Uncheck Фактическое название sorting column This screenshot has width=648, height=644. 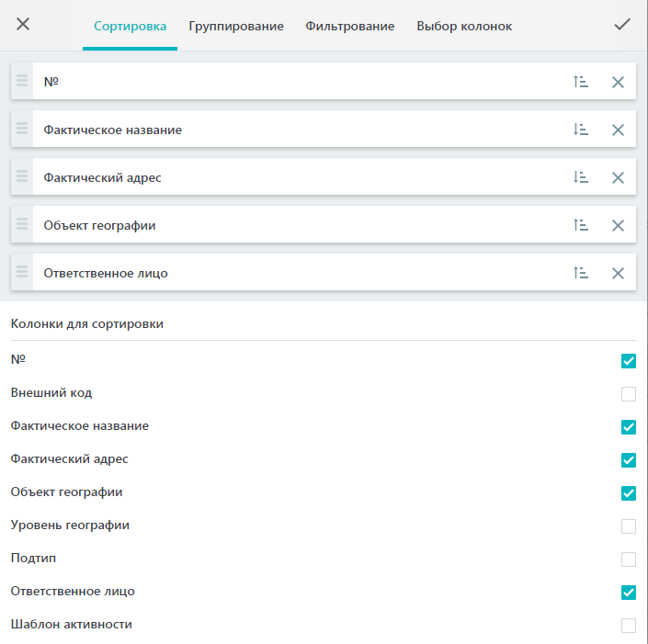628,426
